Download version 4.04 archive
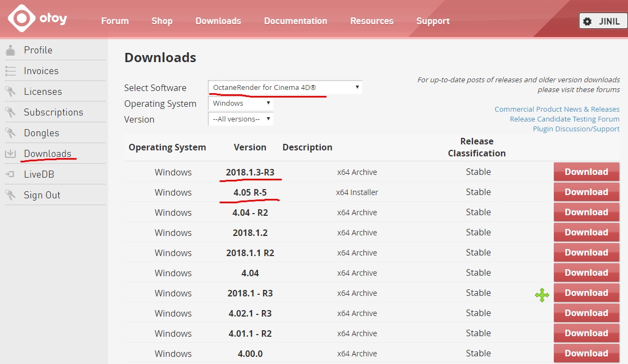This screenshot has width=628, height=364. tap(587, 273)
